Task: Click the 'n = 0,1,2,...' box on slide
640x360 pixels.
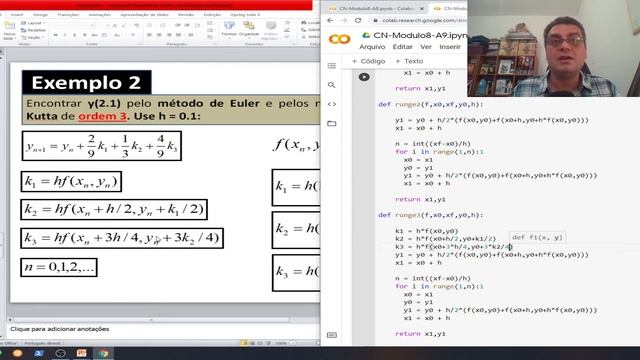Action: tap(59, 267)
